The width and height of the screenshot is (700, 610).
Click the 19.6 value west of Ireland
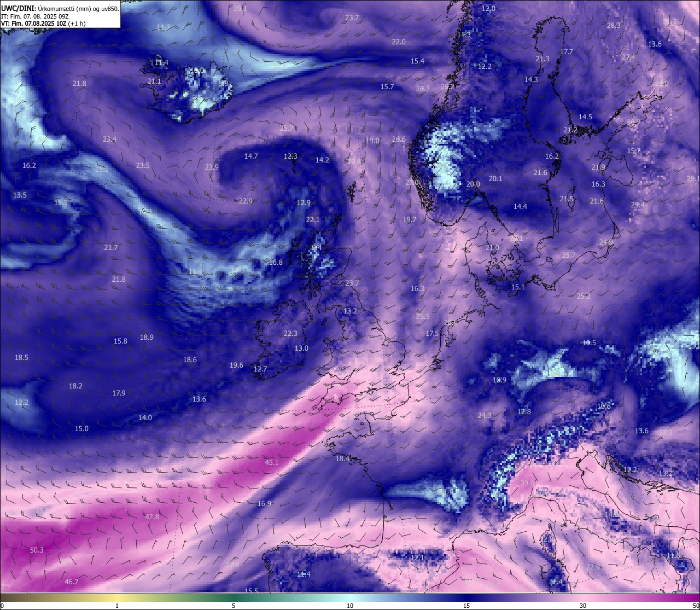(x=236, y=365)
